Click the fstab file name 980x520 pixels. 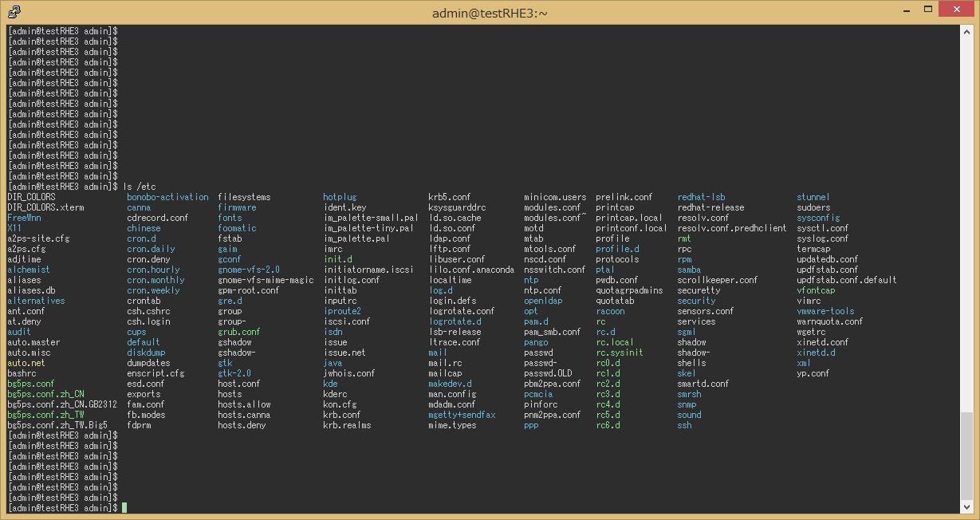[x=230, y=238]
